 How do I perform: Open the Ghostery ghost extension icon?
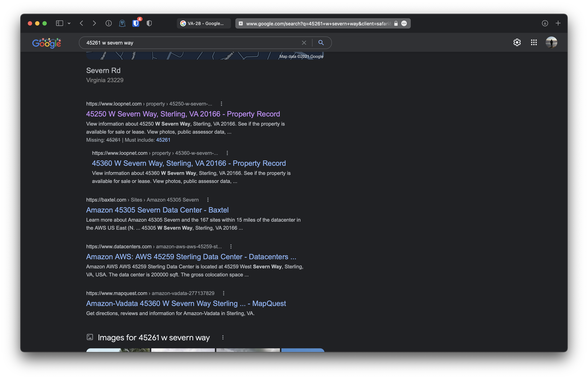click(x=122, y=23)
